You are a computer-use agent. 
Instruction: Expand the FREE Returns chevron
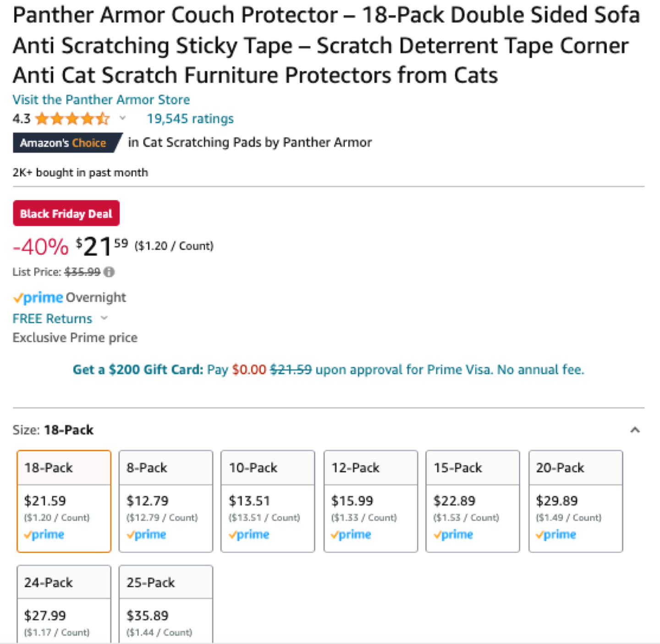pos(104,318)
